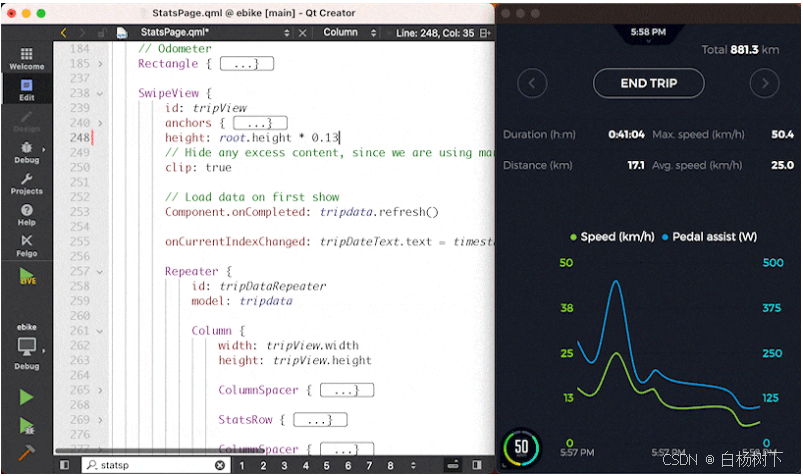Click the tripdata.refresh() code text
Image resolution: width=803 pixels, height=476 pixels.
pyautogui.click(x=379, y=212)
